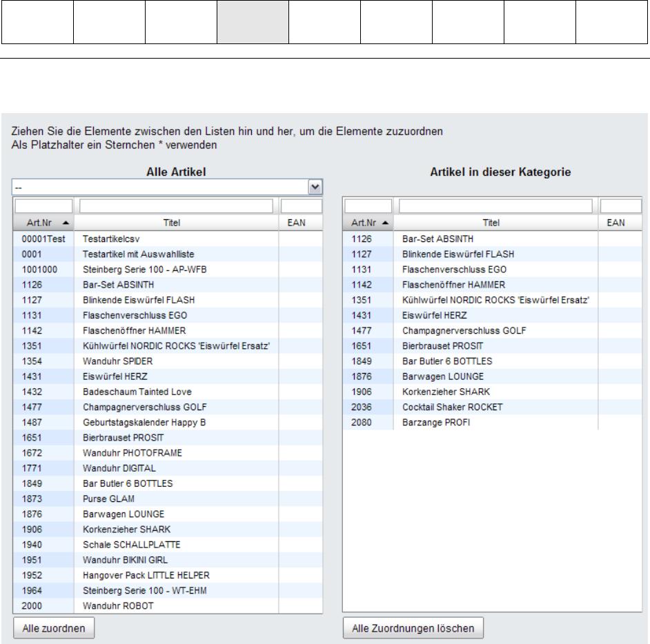Screen dimensions: 650x644
Task: Select Korkenzieher SHARK in the category list
Action: pyautogui.click(x=493, y=392)
